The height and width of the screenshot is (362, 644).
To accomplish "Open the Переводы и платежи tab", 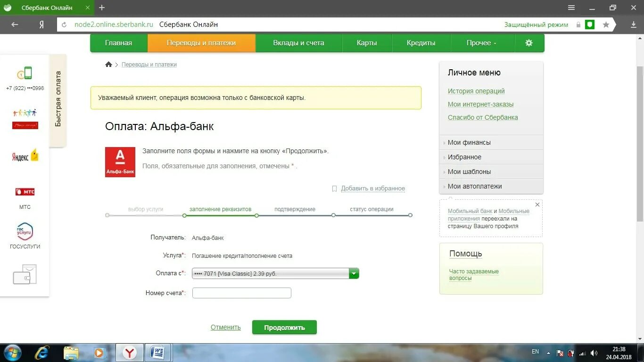I will (201, 43).
